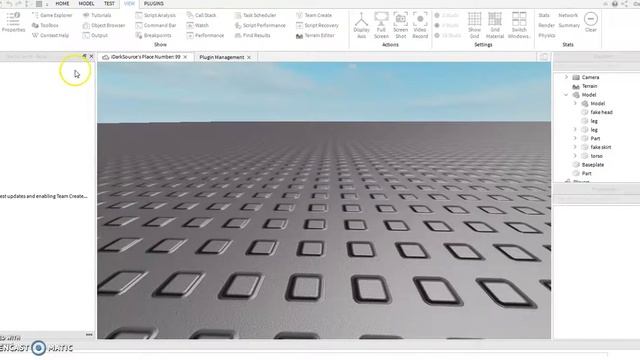Toggle Show Grid setting
Screen dimensions: 640x360
(474, 25)
